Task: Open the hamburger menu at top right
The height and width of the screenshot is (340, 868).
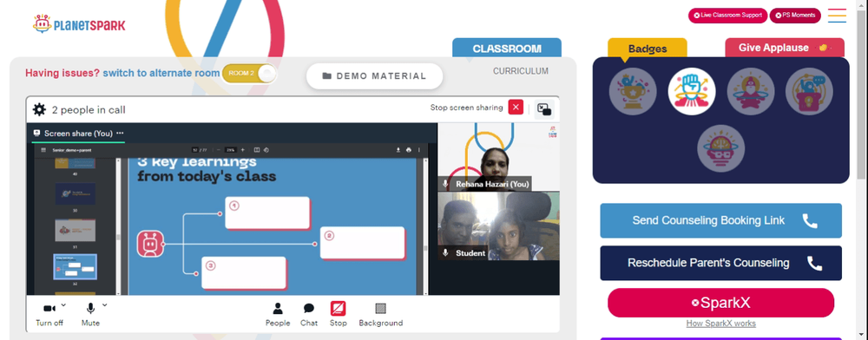Action: 837,16
